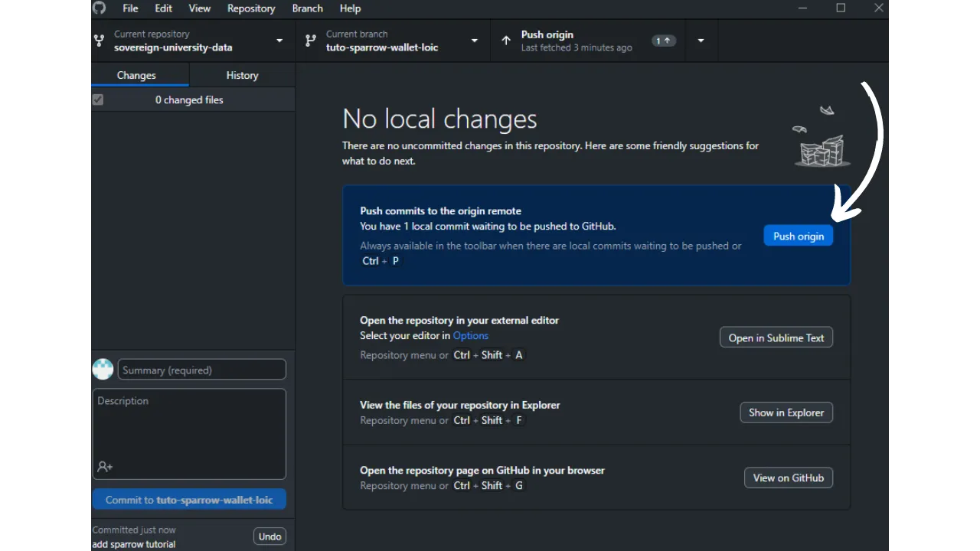Click the repository icon beside Current repository

click(x=99, y=41)
